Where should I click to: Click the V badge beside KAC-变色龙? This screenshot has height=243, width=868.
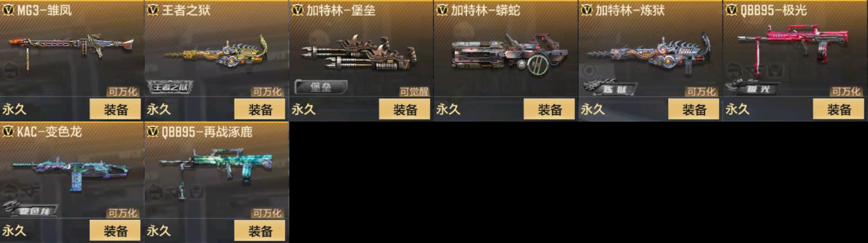pyautogui.click(x=8, y=131)
